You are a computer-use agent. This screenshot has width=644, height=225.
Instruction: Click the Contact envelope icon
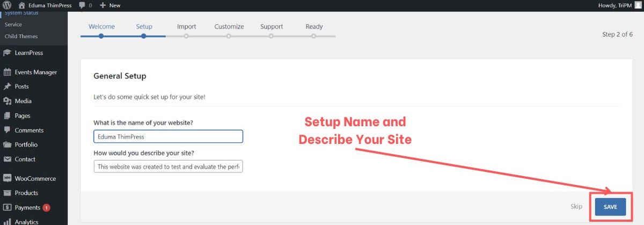click(x=7, y=159)
